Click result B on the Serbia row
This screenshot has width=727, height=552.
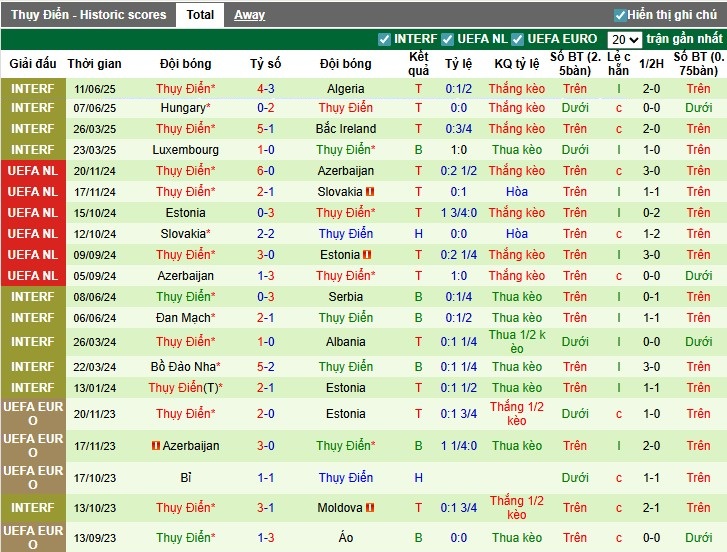tap(419, 297)
